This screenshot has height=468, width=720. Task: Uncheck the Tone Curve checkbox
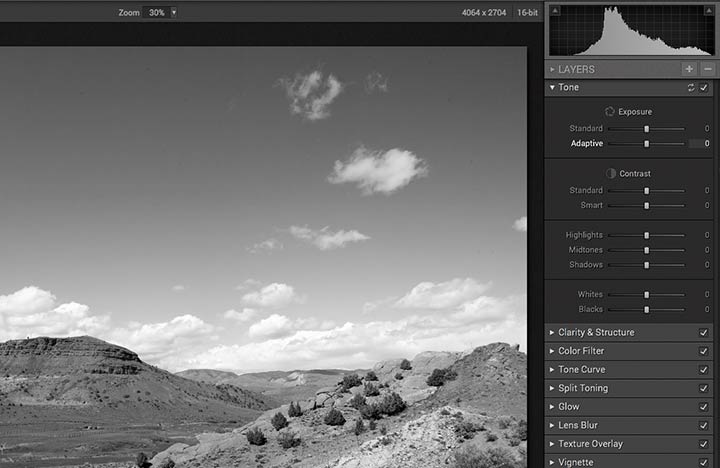coord(703,370)
